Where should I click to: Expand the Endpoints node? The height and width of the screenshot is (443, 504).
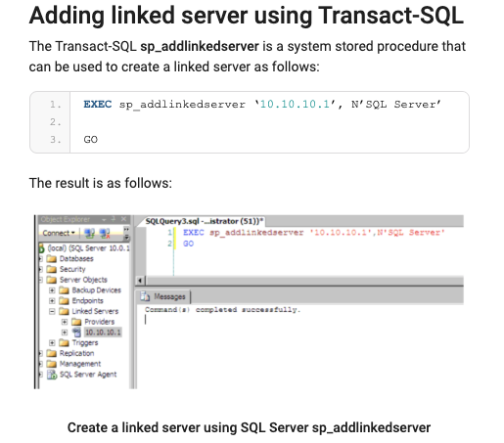[x=52, y=300]
